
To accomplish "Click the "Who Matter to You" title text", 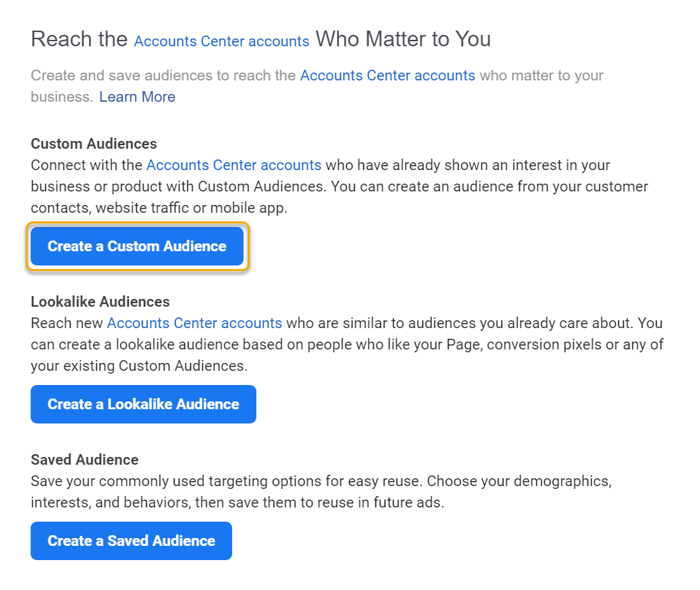I will click(x=403, y=39).
